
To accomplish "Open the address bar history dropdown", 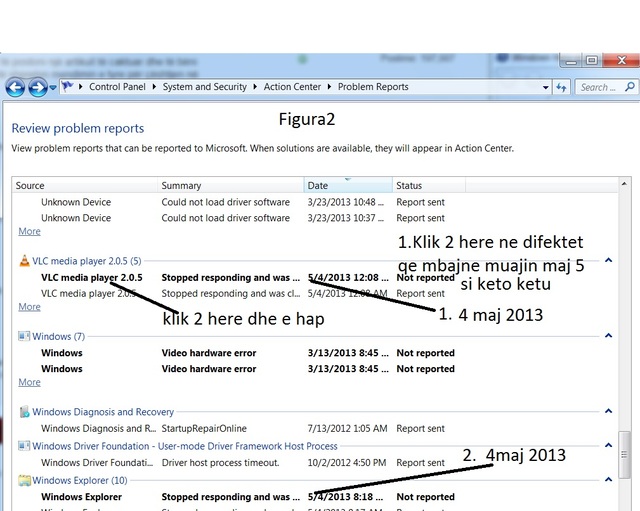I will (545, 87).
